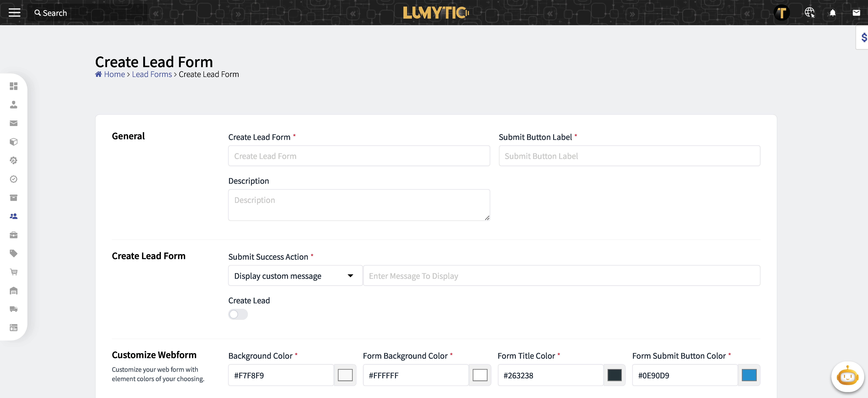
Task: Open the delivery truck sidebar icon
Action: [13, 309]
